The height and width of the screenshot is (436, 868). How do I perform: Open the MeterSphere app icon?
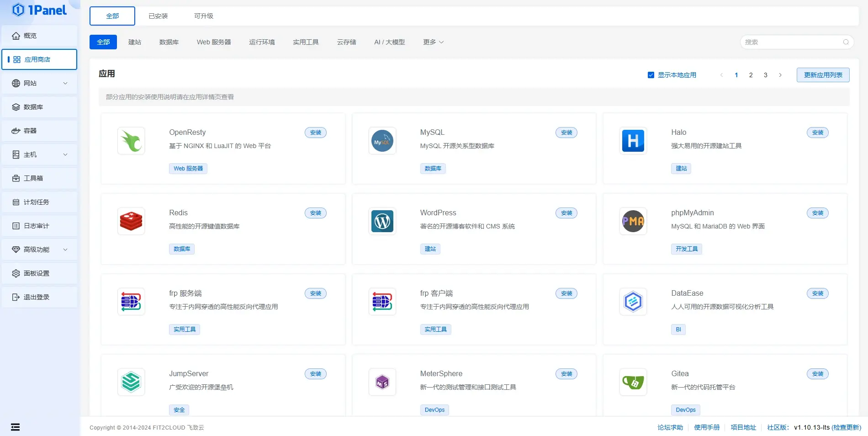[382, 382]
